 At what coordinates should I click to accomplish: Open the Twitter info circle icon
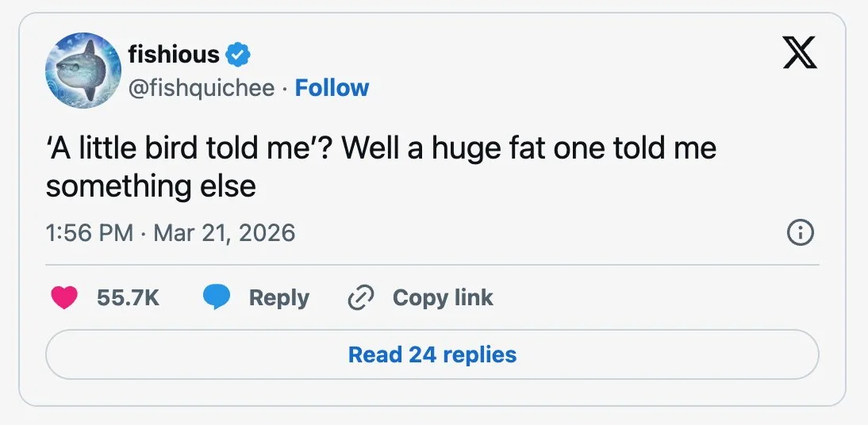click(x=799, y=232)
